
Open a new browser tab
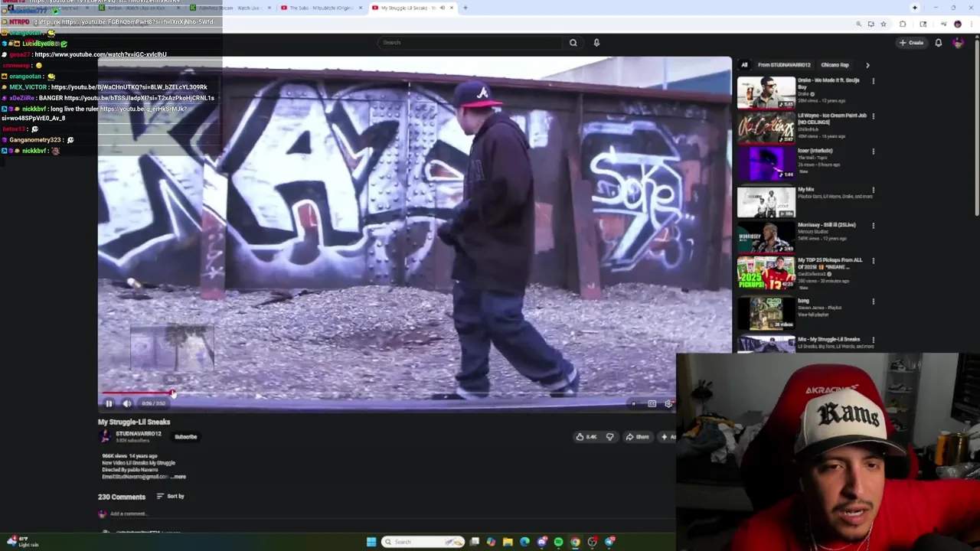465,8
